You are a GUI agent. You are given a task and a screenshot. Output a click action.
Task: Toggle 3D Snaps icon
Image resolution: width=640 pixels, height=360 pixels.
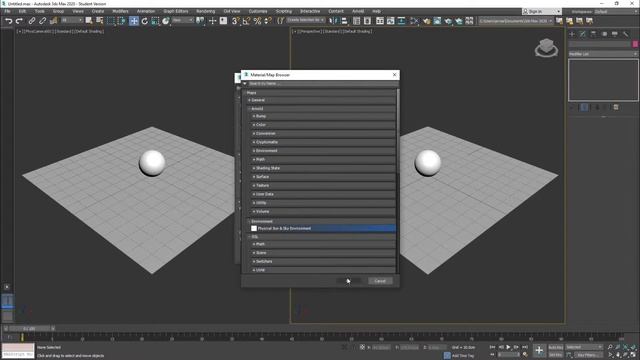pos(236,21)
